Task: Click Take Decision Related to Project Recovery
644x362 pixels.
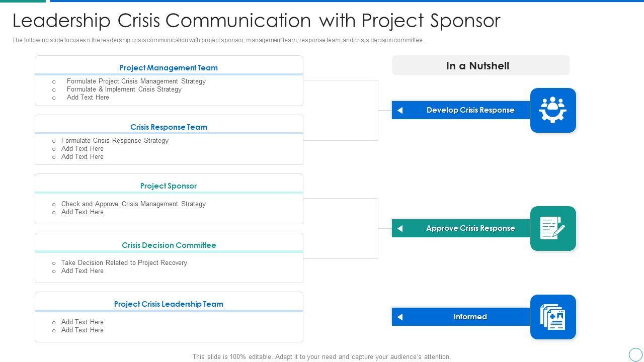Action: (124, 262)
